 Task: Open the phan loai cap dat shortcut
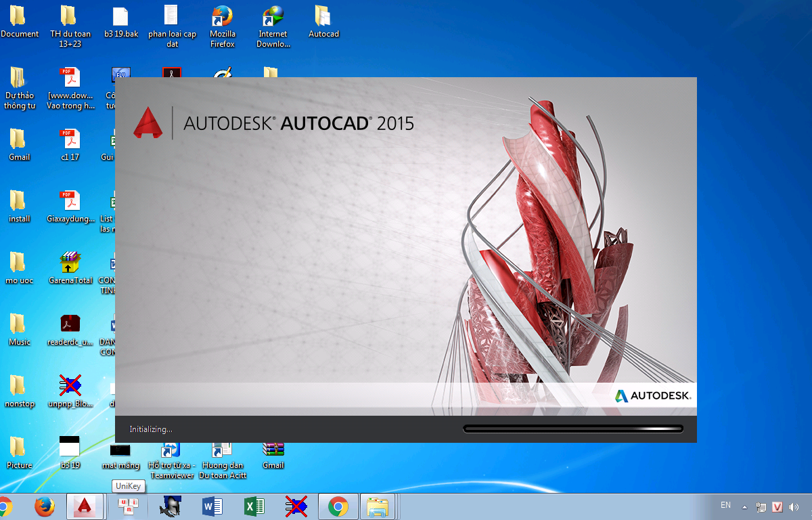172,17
